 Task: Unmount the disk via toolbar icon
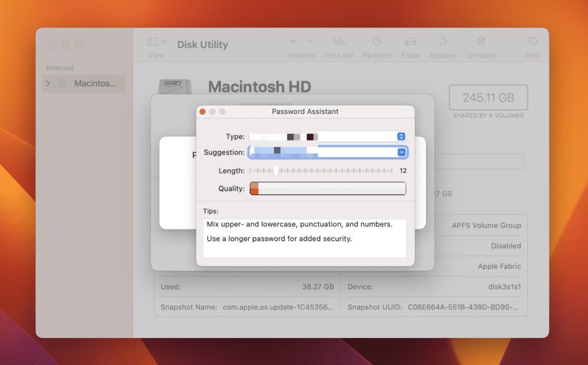(481, 41)
